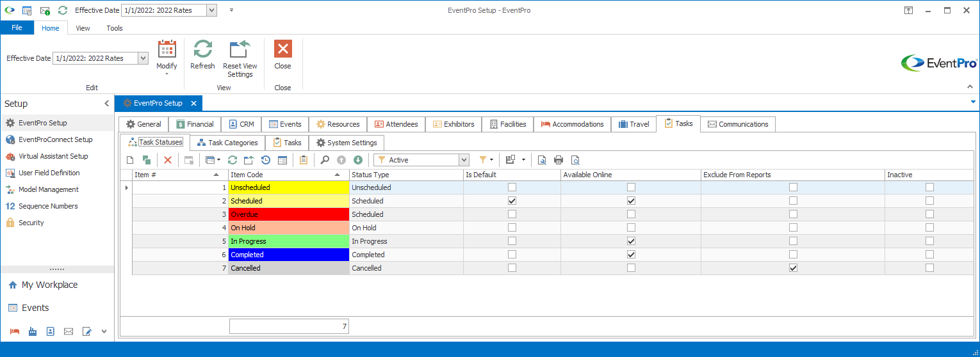Open title bar Effective Date dropdown
The image size is (980, 357).
[211, 10]
